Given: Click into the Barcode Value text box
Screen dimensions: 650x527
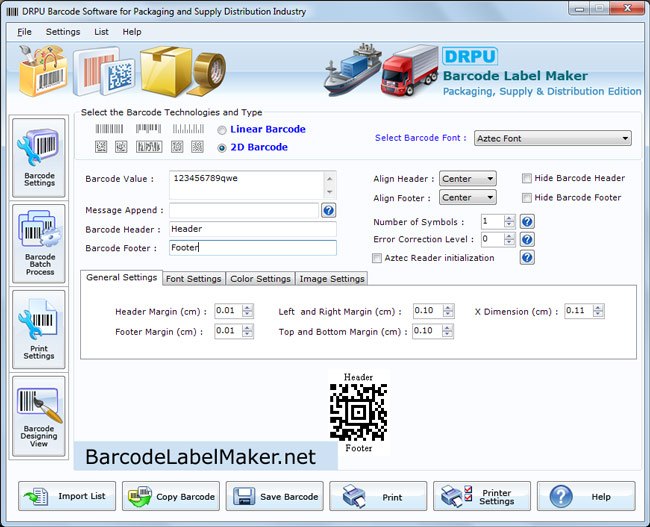Looking at the screenshot, I should click(247, 185).
